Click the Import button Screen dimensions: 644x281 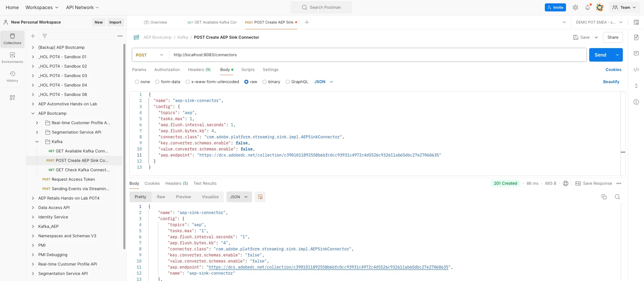(x=115, y=22)
